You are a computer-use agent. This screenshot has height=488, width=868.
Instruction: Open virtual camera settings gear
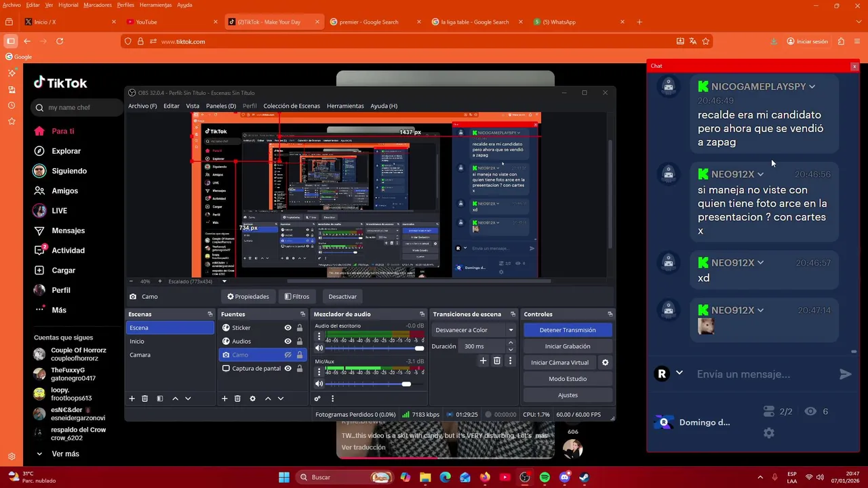click(x=605, y=363)
